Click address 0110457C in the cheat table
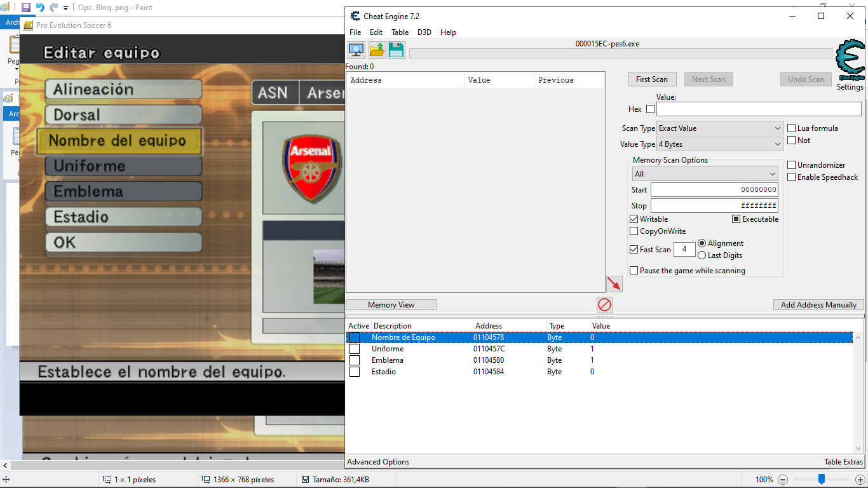This screenshot has width=868, height=488. coord(489,349)
